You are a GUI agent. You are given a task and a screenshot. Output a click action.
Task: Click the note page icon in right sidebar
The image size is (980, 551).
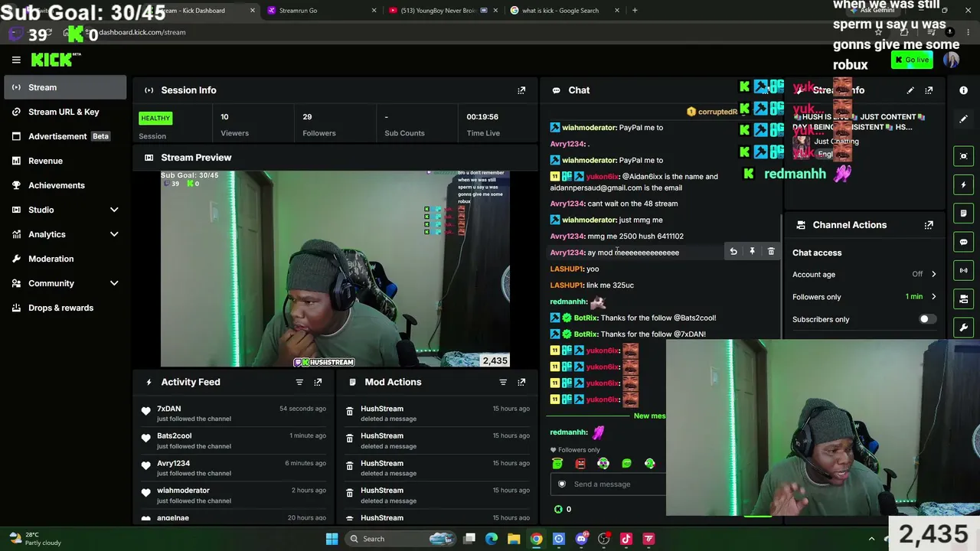964,213
